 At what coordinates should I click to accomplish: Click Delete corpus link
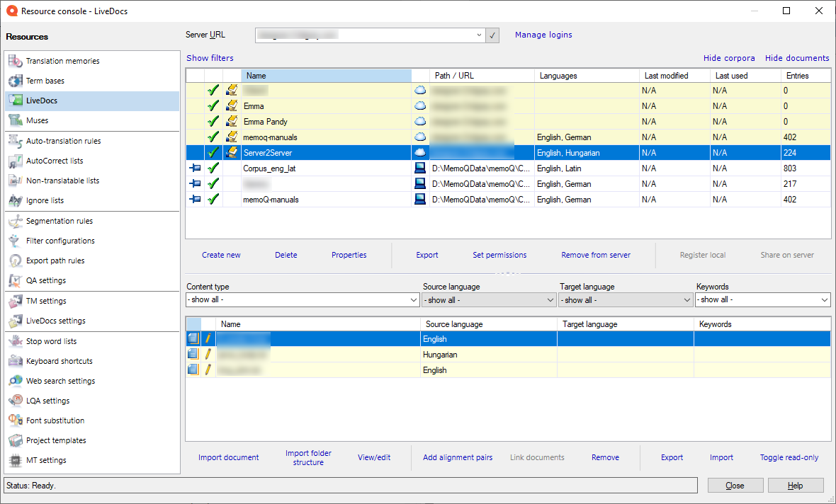[x=286, y=256]
